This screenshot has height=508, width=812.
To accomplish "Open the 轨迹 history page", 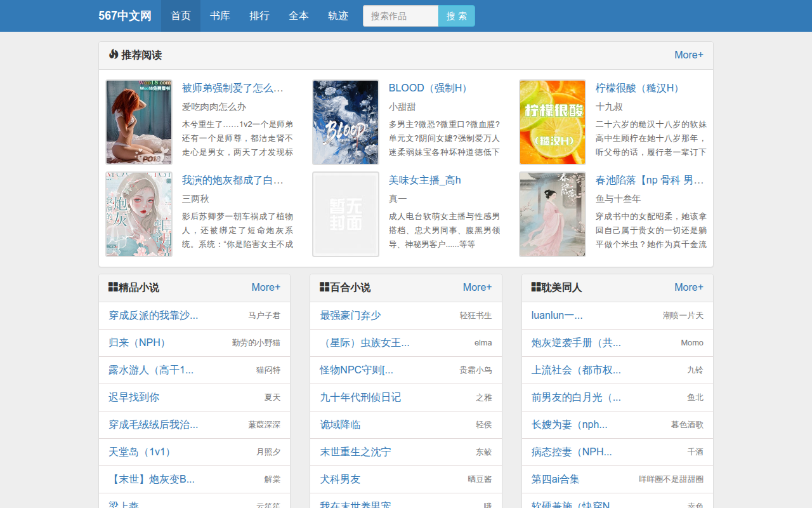I will 338,16.
